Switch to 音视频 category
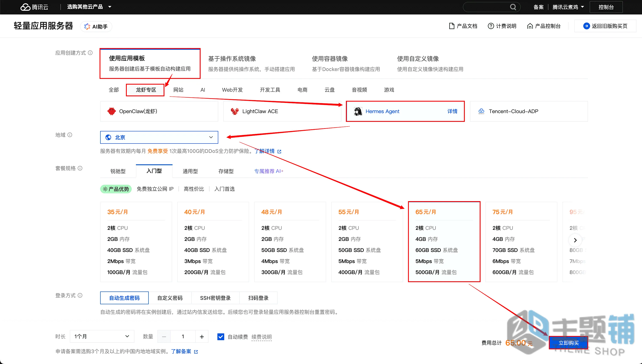Viewport: 642px width, 364px height. coord(359,90)
